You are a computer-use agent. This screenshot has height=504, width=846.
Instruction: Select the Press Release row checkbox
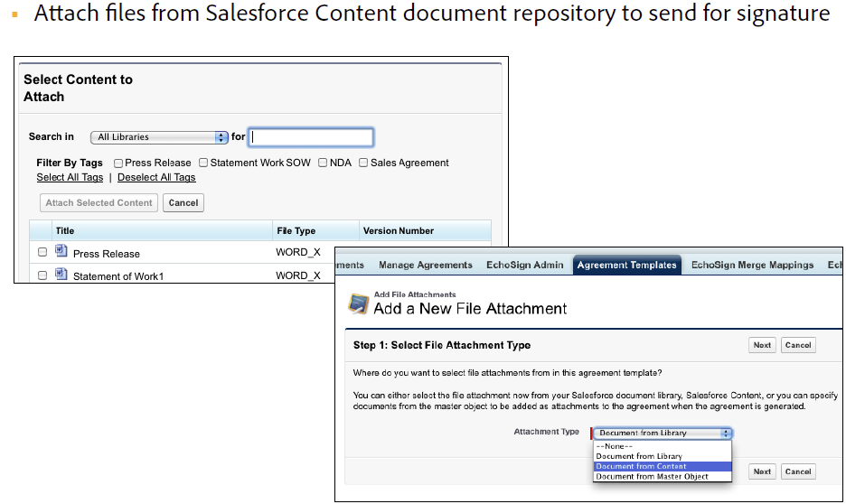click(x=42, y=253)
